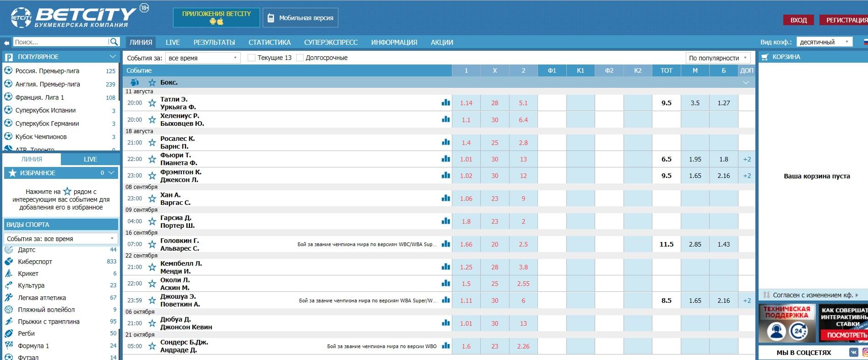This screenshot has width=868, height=360.
Task: Star the Фьюри–Пианета fight as favorite
Action: [x=152, y=159]
